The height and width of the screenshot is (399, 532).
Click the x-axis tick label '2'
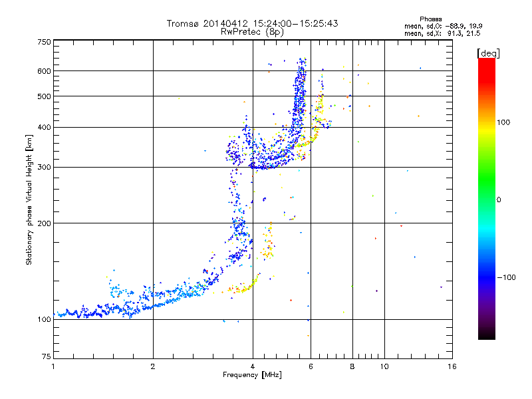pyautogui.click(x=153, y=366)
